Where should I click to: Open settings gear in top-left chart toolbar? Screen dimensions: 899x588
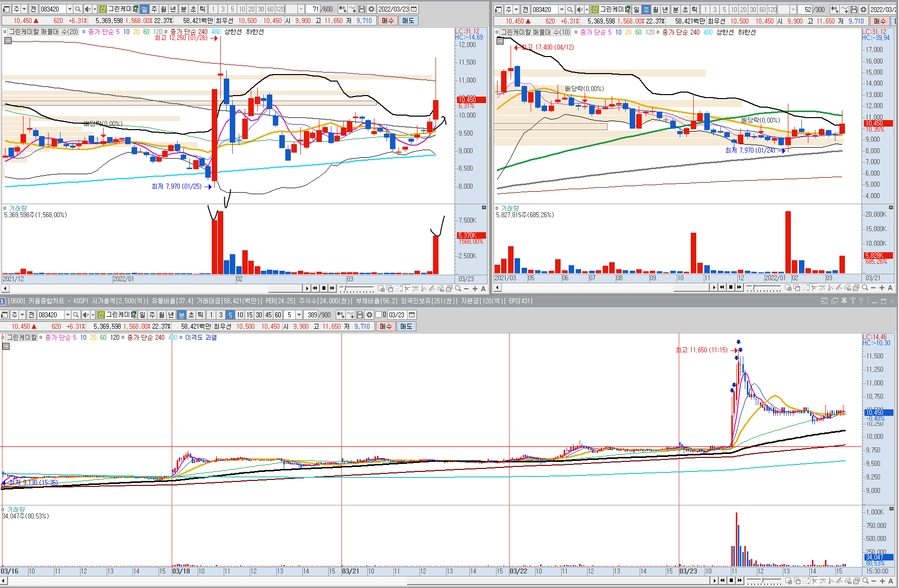click(x=371, y=9)
